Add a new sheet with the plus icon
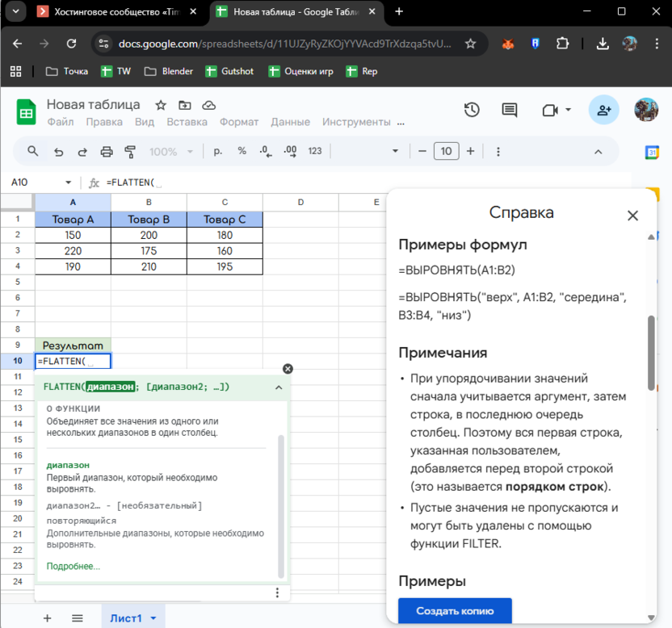The image size is (672, 628). (47, 618)
